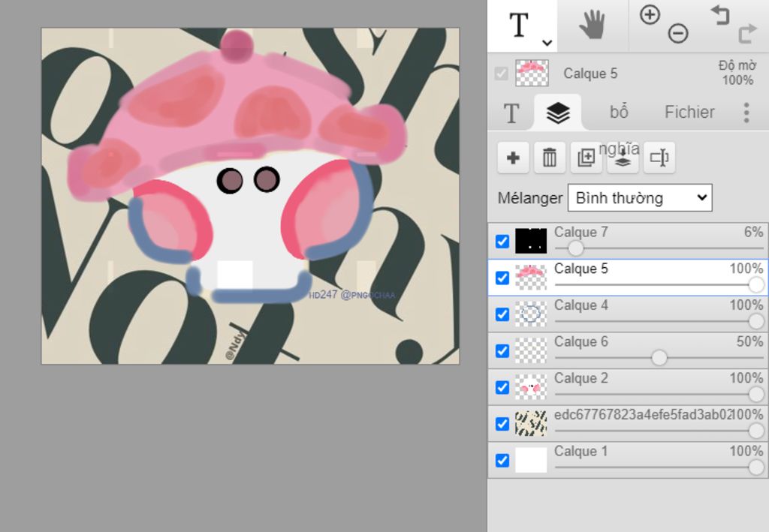Undo the last action
This screenshot has height=532, width=769.
click(720, 14)
